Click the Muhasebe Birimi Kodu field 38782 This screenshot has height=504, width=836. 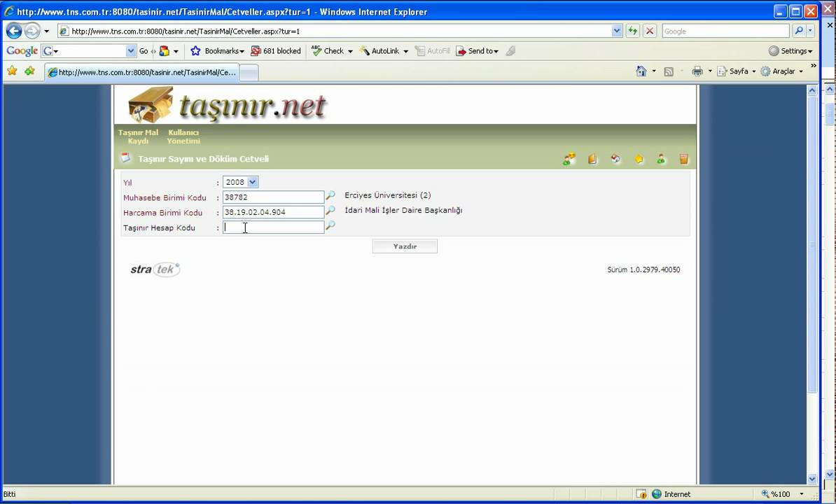click(273, 197)
